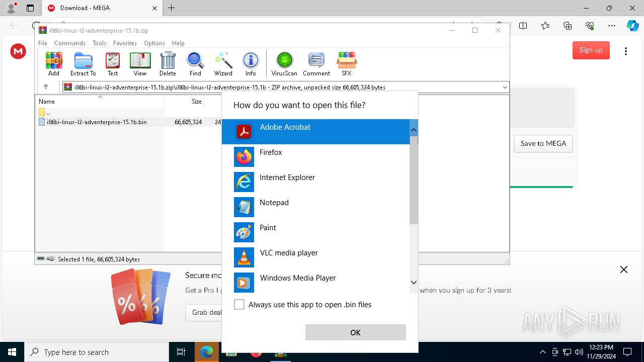Image resolution: width=644 pixels, height=362 pixels.
Task: Check Always use this app for .bin
Action: [x=239, y=305]
